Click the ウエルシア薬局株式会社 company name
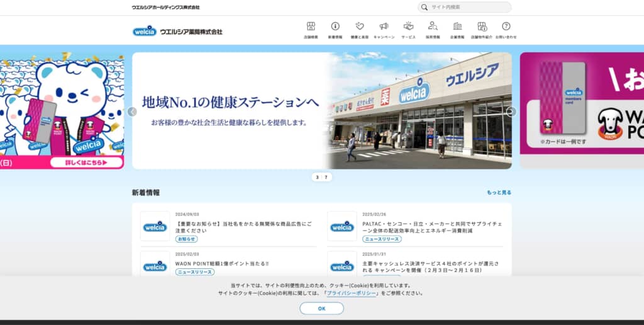Image resolution: width=644 pixels, height=325 pixels. [191, 31]
